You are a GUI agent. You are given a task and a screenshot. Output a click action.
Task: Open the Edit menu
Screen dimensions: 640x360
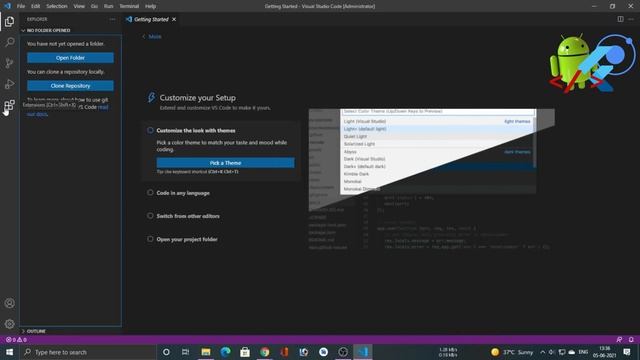[36, 6]
